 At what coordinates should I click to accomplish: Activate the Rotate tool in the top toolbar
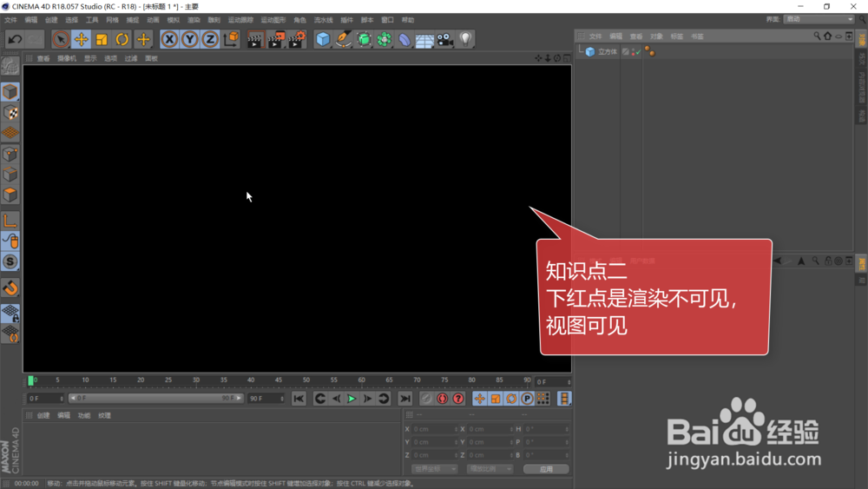[122, 39]
